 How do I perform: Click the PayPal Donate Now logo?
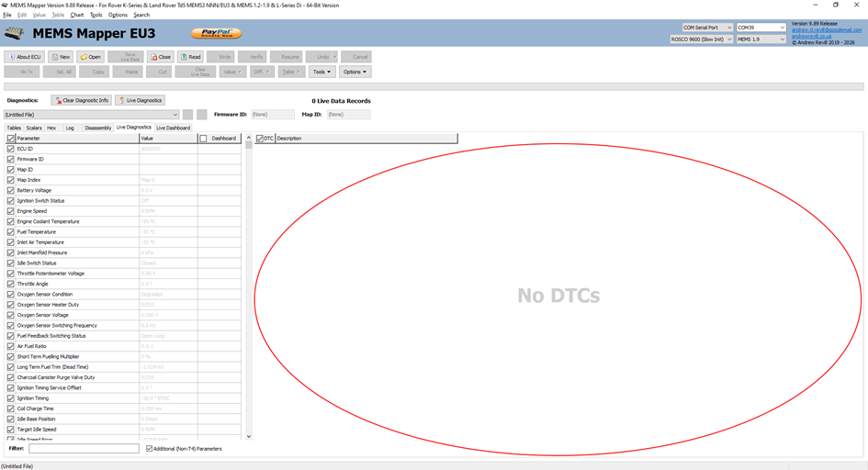[x=216, y=34]
